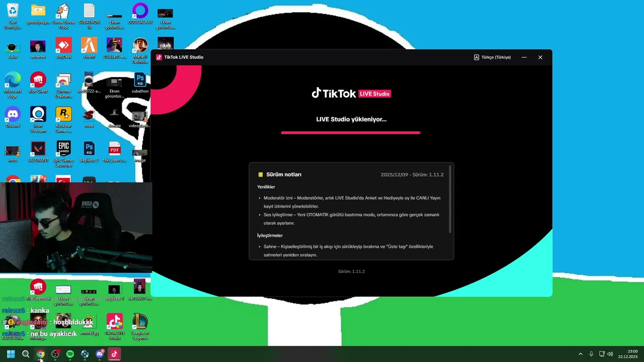Select the toki_basvuru PDF file icon
Image resolution: width=644 pixels, height=362 pixels.
[x=115, y=152]
